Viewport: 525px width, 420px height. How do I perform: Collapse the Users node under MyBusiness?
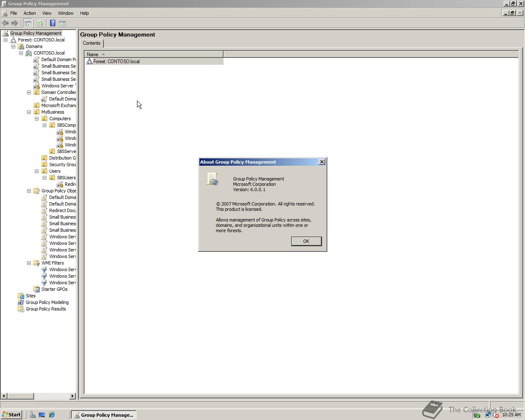tap(37, 171)
